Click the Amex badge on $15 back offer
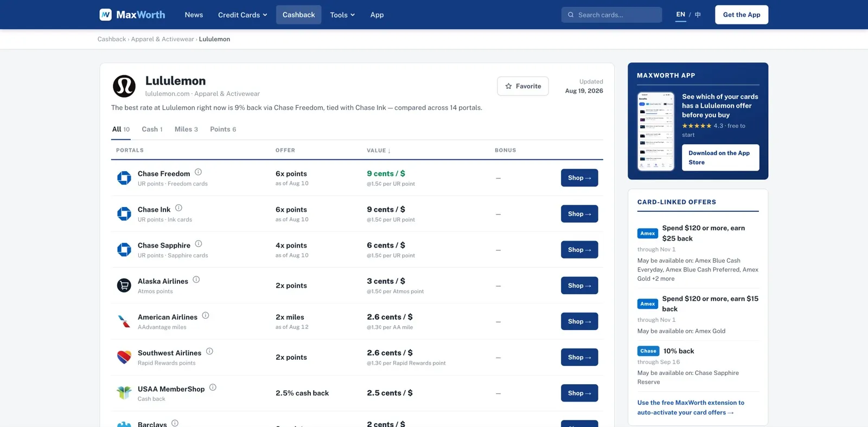Viewport: 868px width, 427px height. tap(648, 304)
